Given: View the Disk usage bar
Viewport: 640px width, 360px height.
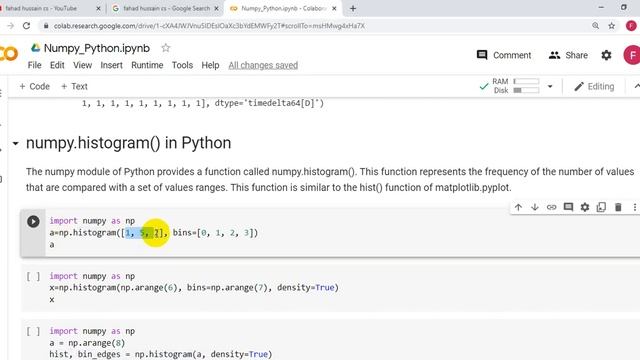Looking at the screenshot, I should 526,90.
